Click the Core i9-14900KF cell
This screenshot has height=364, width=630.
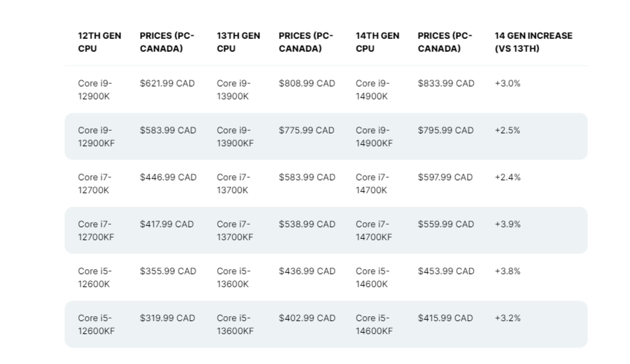[x=374, y=136]
